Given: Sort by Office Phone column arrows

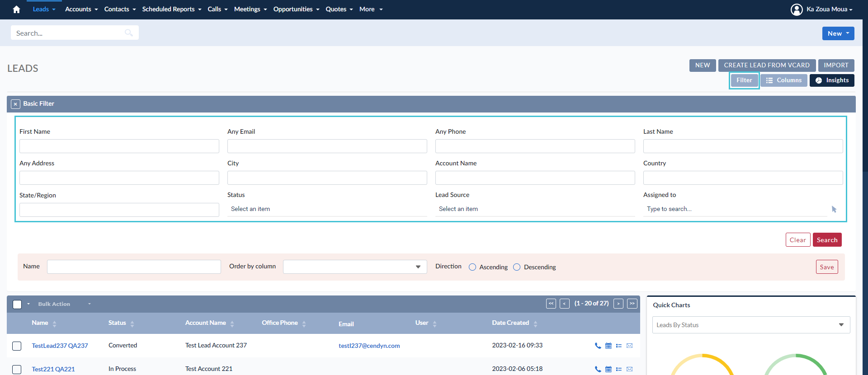Looking at the screenshot, I should [304, 324].
